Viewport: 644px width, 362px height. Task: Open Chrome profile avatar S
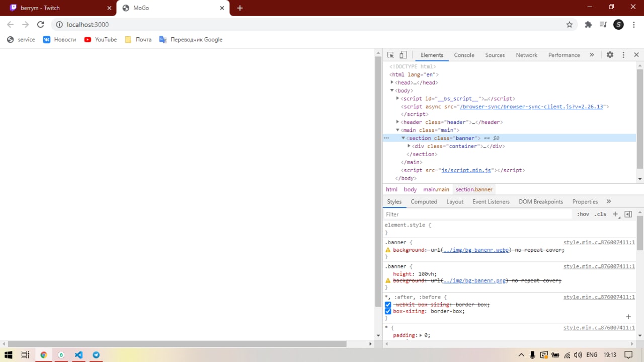pos(618,25)
